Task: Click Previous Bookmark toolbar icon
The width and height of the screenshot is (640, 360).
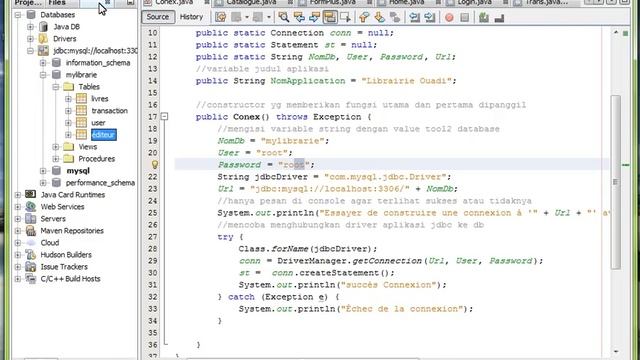Action: point(364,17)
